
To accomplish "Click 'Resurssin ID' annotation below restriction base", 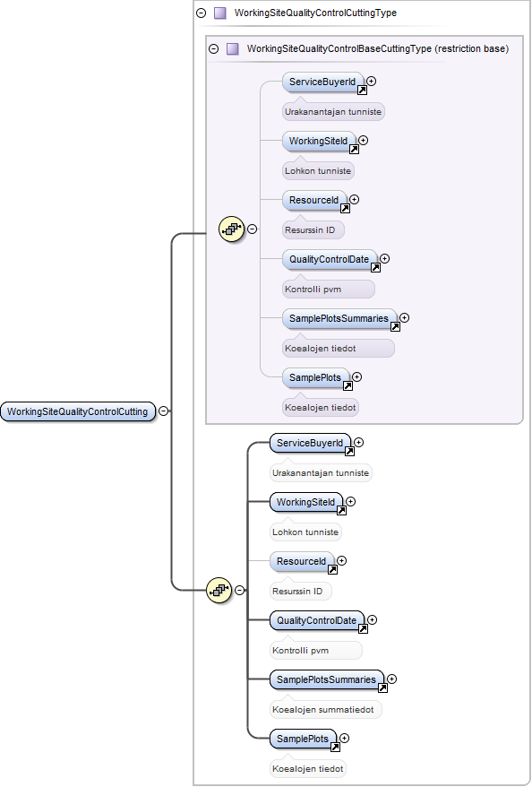I will tap(301, 592).
